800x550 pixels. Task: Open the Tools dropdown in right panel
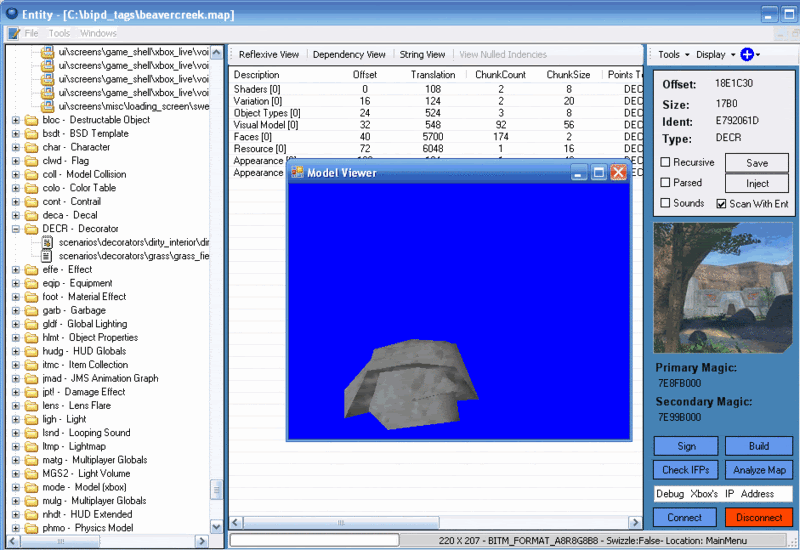(673, 55)
